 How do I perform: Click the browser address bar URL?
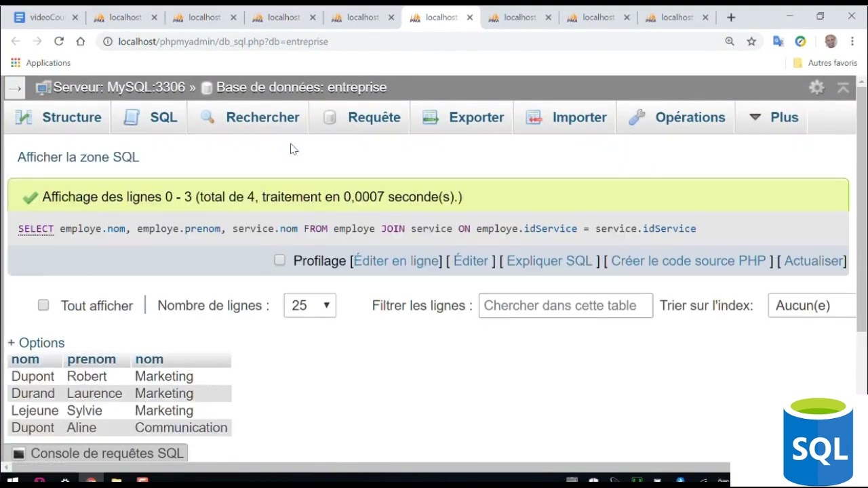(223, 41)
